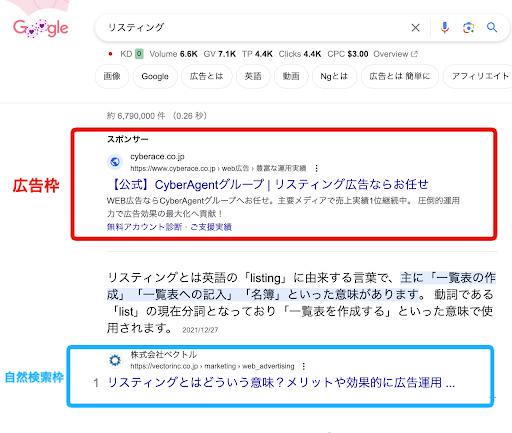
Task: Open the three-dot menu beside vectorinc URL
Action: point(304,366)
